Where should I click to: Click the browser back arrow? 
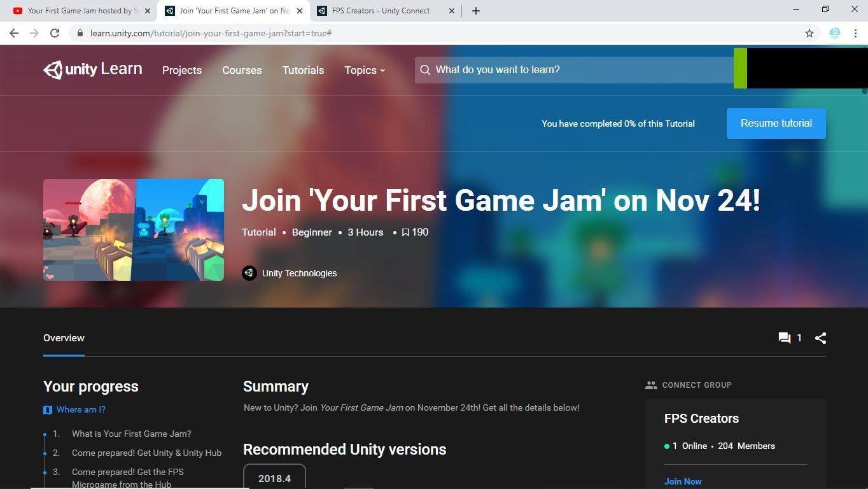[14, 33]
